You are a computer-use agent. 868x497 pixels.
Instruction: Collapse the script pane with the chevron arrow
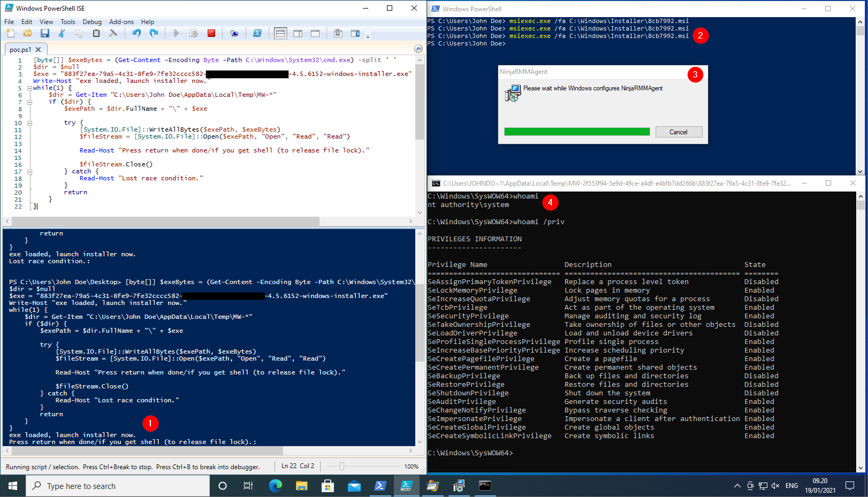(x=418, y=48)
